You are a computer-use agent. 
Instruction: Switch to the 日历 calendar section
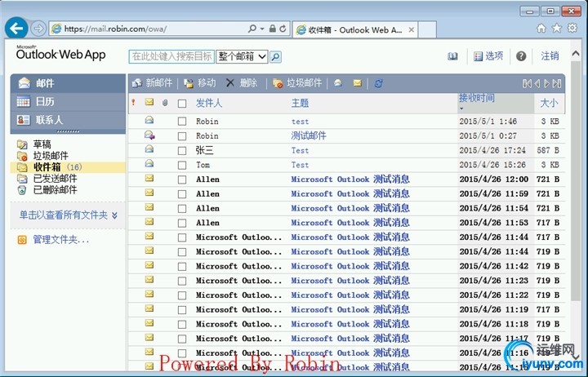coord(68,101)
